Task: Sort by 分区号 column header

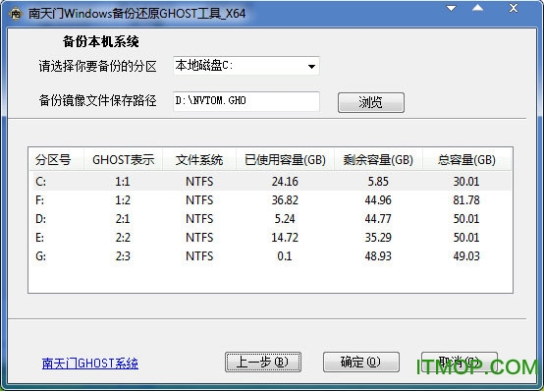Action: 56,160
